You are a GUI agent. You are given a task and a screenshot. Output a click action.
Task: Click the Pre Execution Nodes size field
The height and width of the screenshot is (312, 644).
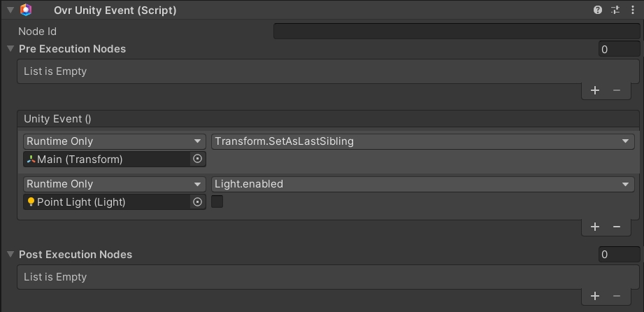(x=619, y=49)
